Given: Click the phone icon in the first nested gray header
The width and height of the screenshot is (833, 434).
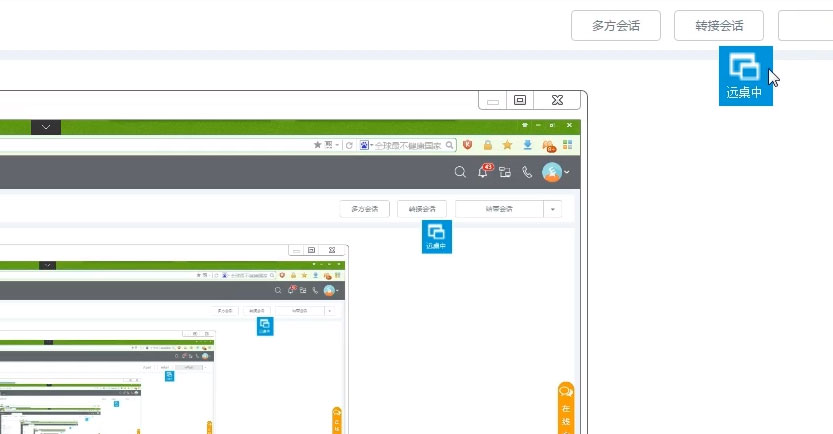Looking at the screenshot, I should click(x=526, y=172).
